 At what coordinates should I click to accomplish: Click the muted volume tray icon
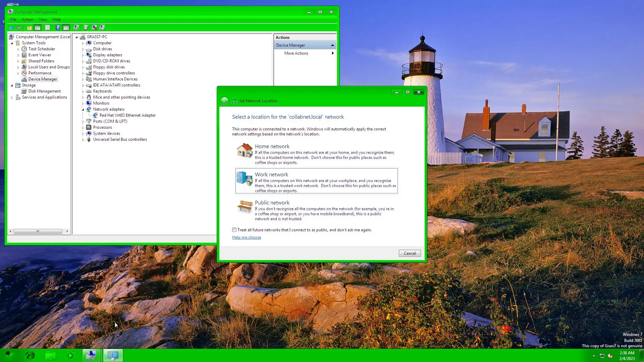click(610, 356)
